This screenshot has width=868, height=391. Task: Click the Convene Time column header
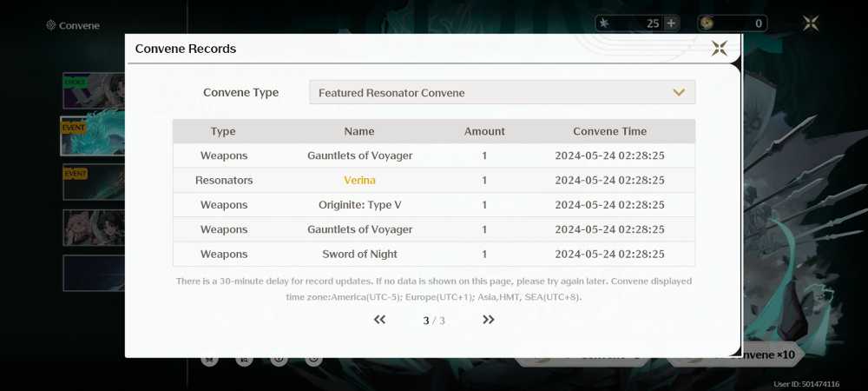609,131
